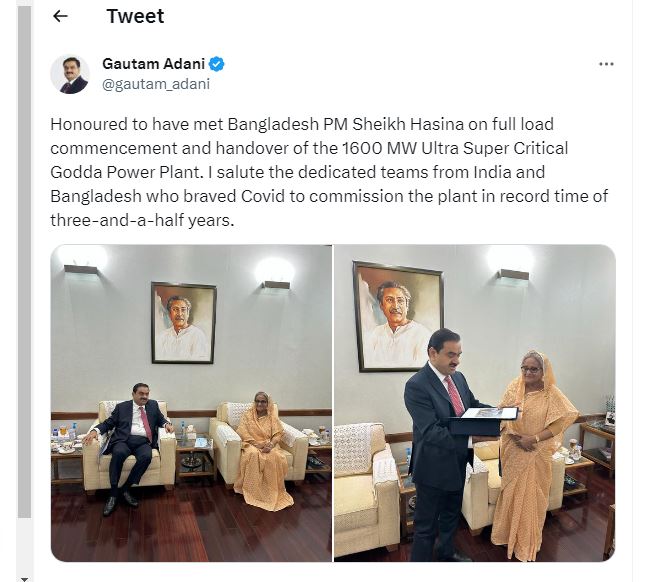Click the framed portrait in the right photo
The width and height of the screenshot is (652, 582).
(398, 317)
